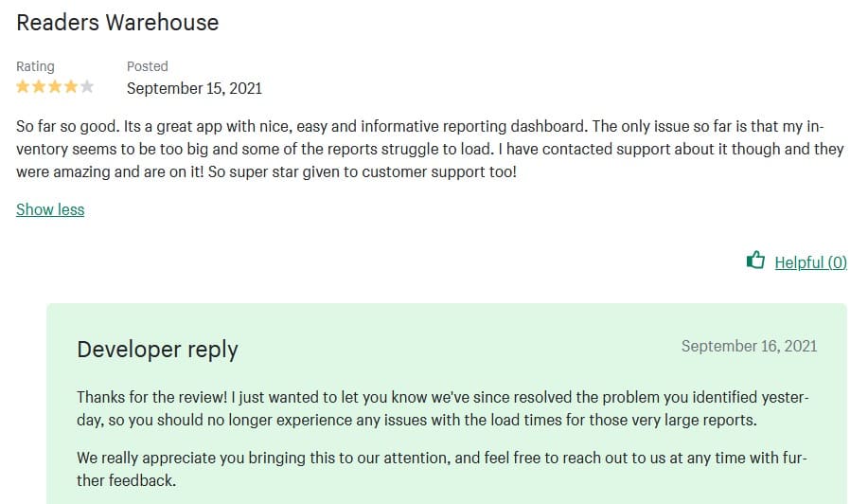Screen dimensions: 868x504
Task: Click the Posted label
Action: tap(148, 66)
